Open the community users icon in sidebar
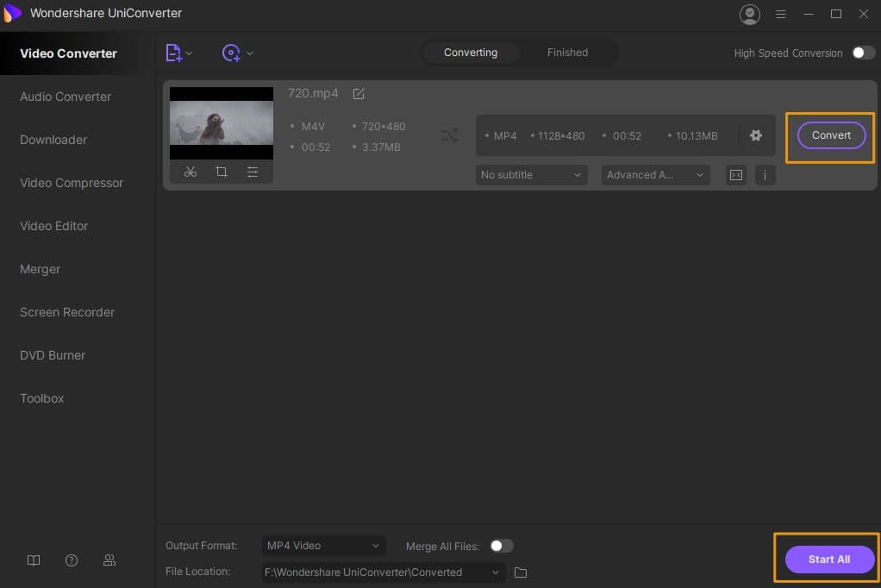The width and height of the screenshot is (881, 588). click(109, 560)
